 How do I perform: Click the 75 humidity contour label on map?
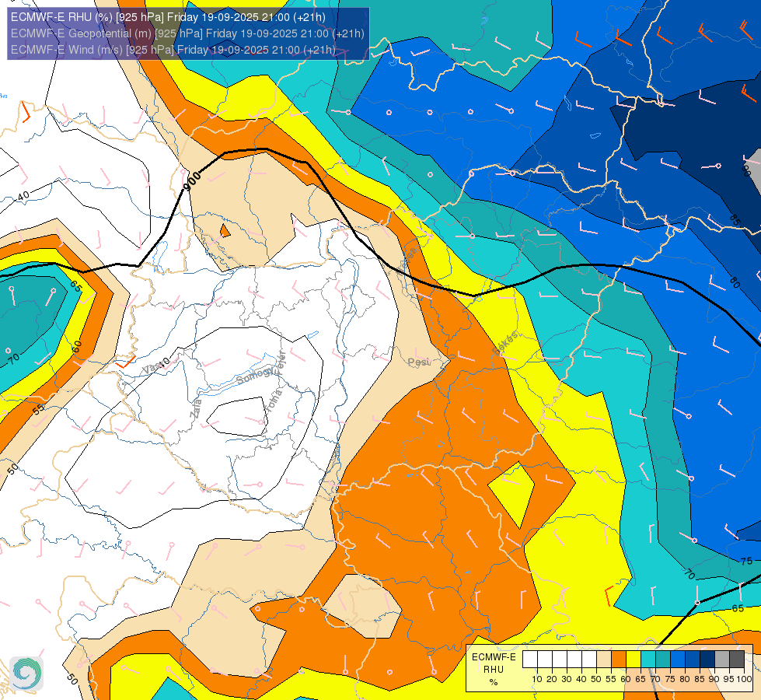(746, 561)
